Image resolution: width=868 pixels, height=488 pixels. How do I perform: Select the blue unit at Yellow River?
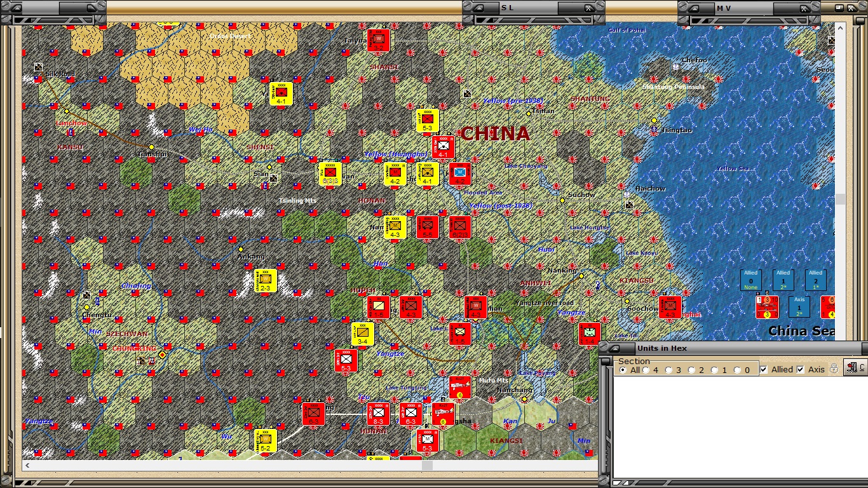[460, 174]
